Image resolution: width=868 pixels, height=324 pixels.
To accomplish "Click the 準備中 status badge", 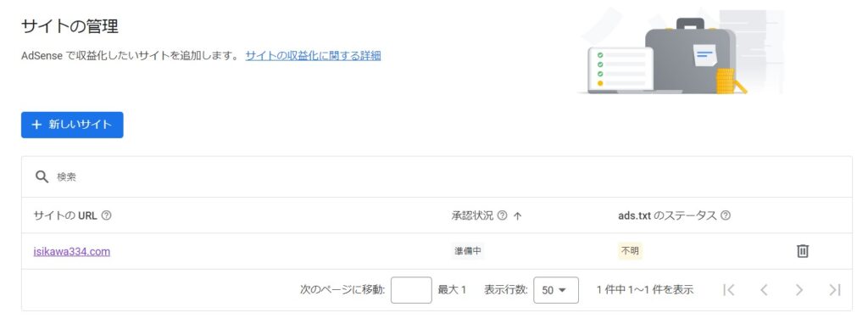I will [468, 251].
